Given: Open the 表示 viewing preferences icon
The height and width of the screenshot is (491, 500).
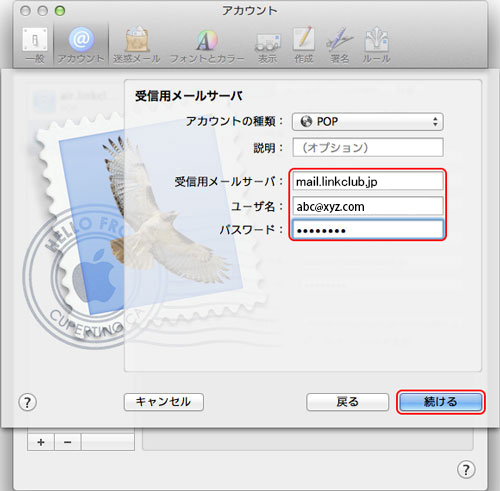Looking at the screenshot, I should [x=267, y=45].
